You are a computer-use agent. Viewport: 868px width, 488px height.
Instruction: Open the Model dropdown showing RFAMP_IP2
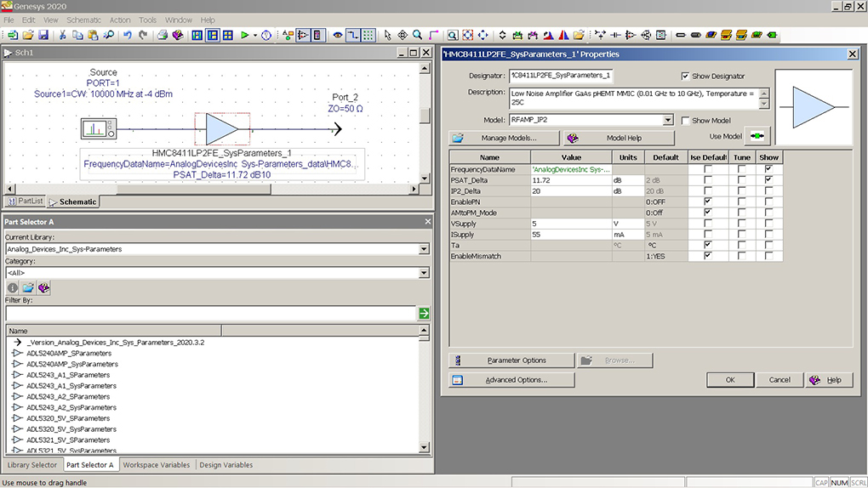tap(668, 121)
